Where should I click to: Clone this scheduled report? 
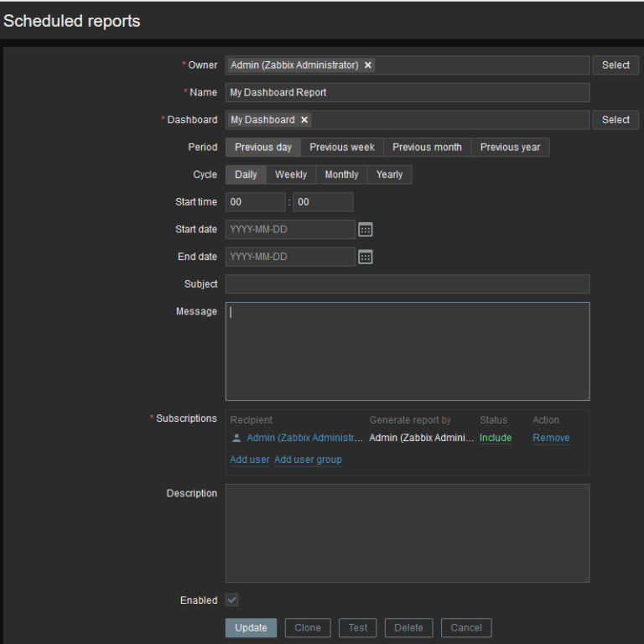pos(308,628)
